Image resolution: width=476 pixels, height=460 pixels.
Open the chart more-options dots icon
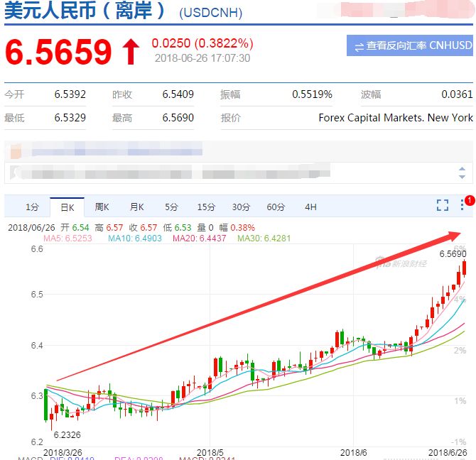(462, 204)
